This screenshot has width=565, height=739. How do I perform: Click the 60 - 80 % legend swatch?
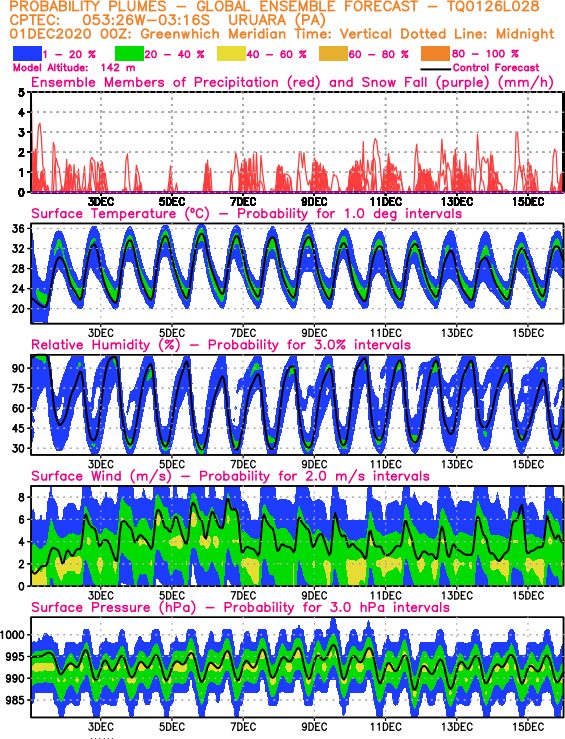[333, 53]
